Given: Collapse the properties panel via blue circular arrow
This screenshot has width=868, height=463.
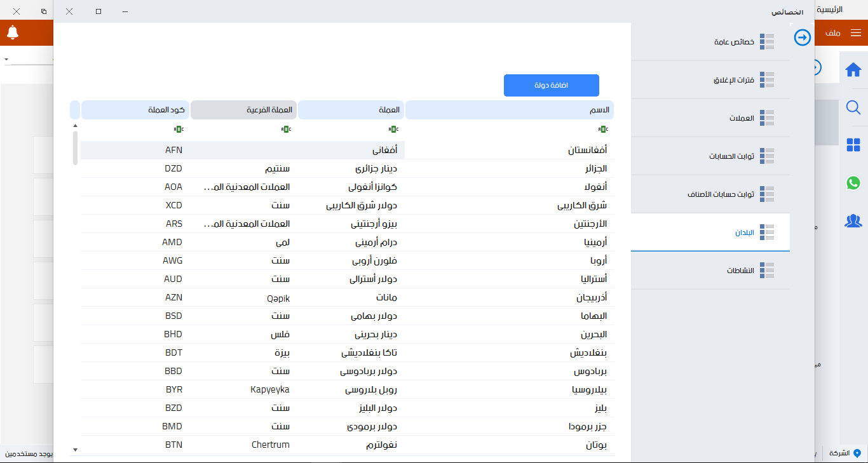Looking at the screenshot, I should click(x=802, y=37).
